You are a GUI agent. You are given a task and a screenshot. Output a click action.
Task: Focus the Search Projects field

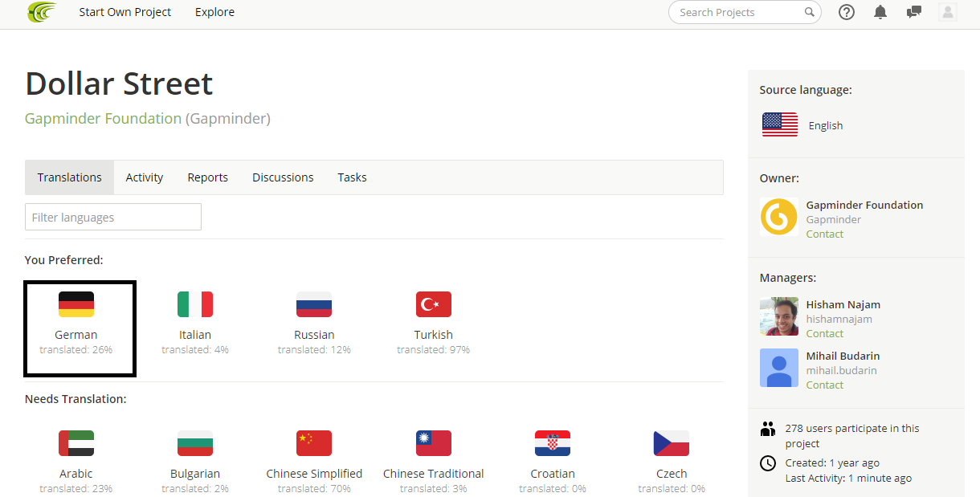pos(745,12)
